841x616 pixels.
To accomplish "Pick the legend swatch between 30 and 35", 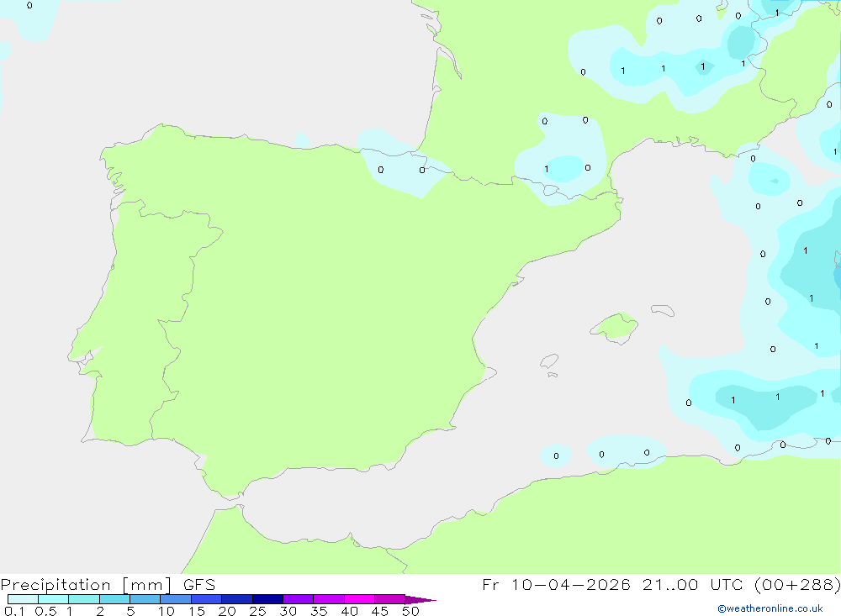I will coord(299,599).
